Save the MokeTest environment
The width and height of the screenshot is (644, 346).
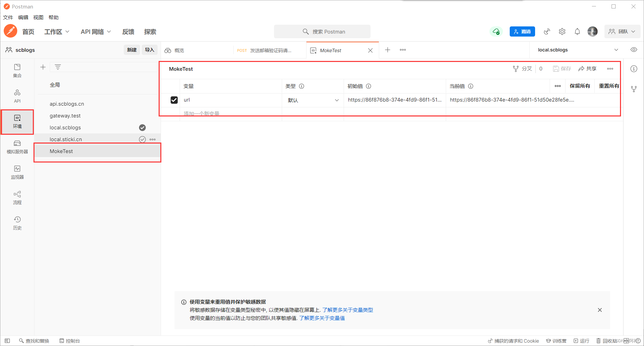pyautogui.click(x=562, y=69)
